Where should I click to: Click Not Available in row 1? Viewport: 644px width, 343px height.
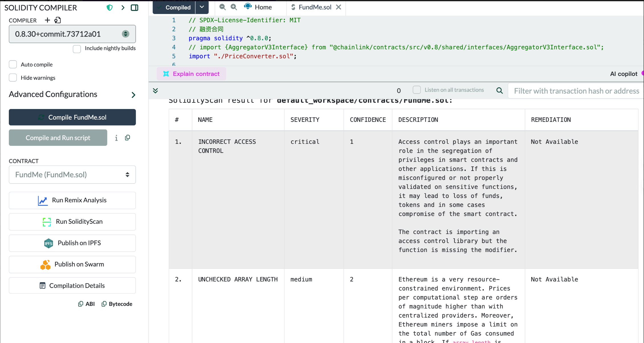(x=555, y=142)
